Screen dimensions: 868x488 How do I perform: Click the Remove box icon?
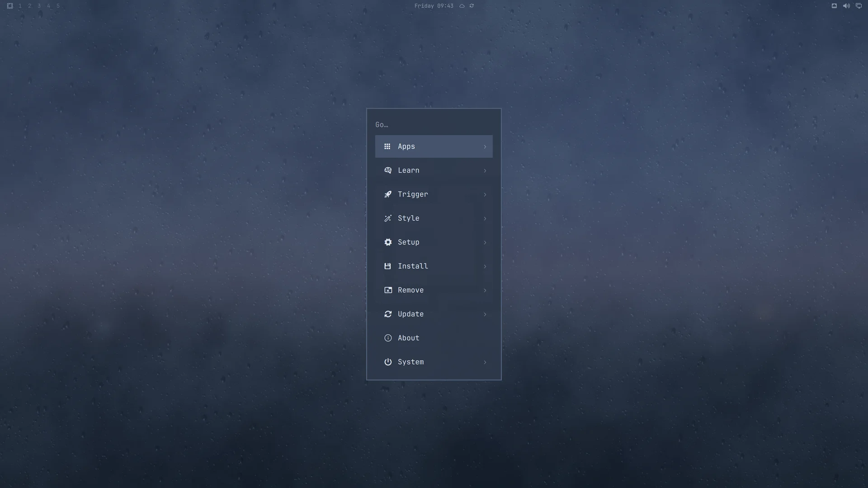[x=388, y=290]
